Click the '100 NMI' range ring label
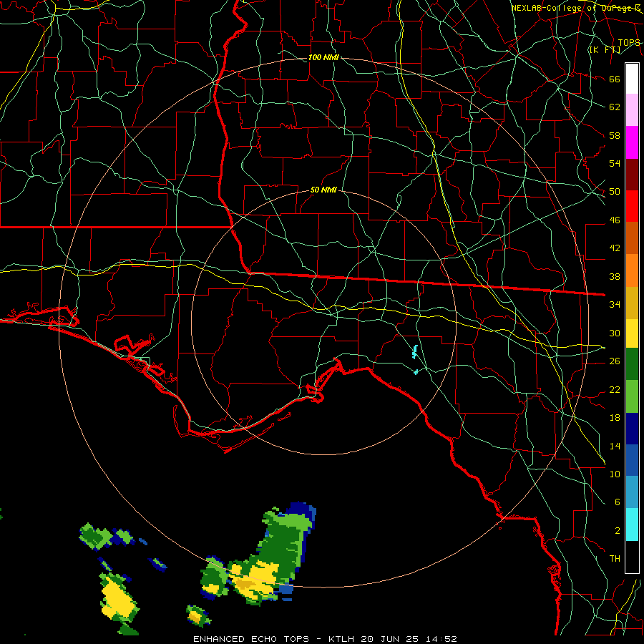Viewport: 644px width, 644px height. click(x=323, y=57)
